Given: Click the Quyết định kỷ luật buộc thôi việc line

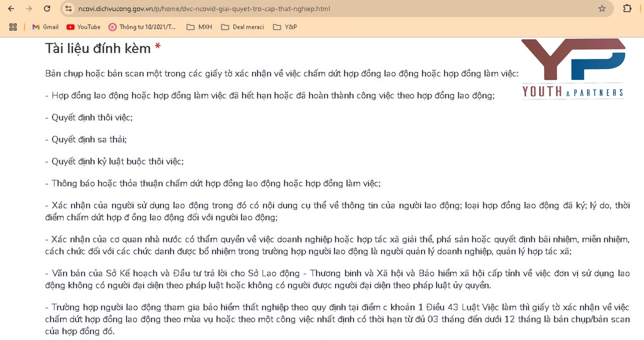Looking at the screenshot, I should pos(117,161).
